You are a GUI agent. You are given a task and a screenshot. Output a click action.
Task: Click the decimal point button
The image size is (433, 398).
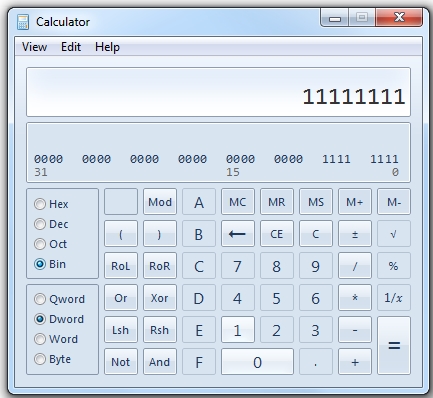click(x=316, y=362)
